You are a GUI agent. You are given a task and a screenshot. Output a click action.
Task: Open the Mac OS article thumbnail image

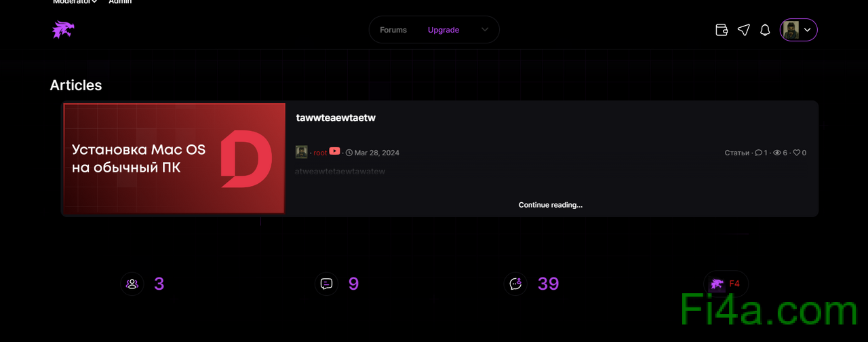[174, 159]
